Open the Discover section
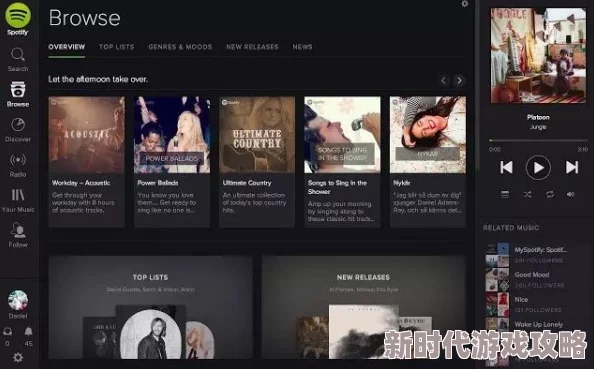The width and height of the screenshot is (594, 369). pos(18,130)
